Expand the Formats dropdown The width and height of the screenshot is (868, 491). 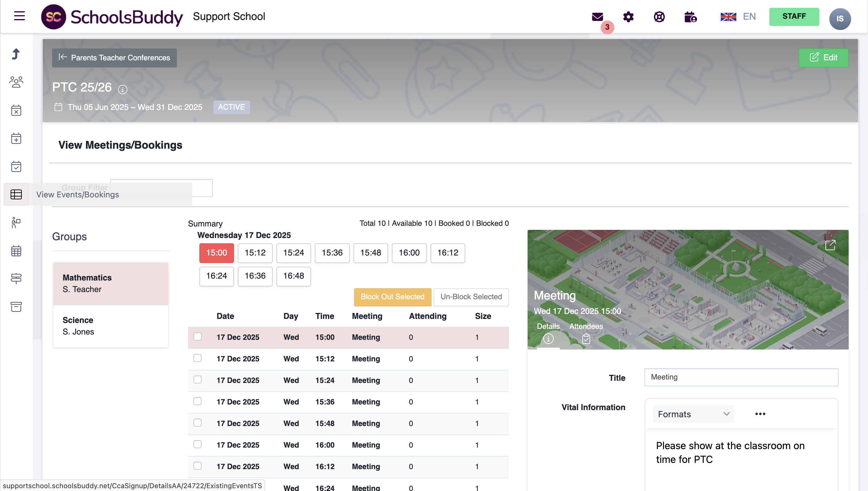693,414
